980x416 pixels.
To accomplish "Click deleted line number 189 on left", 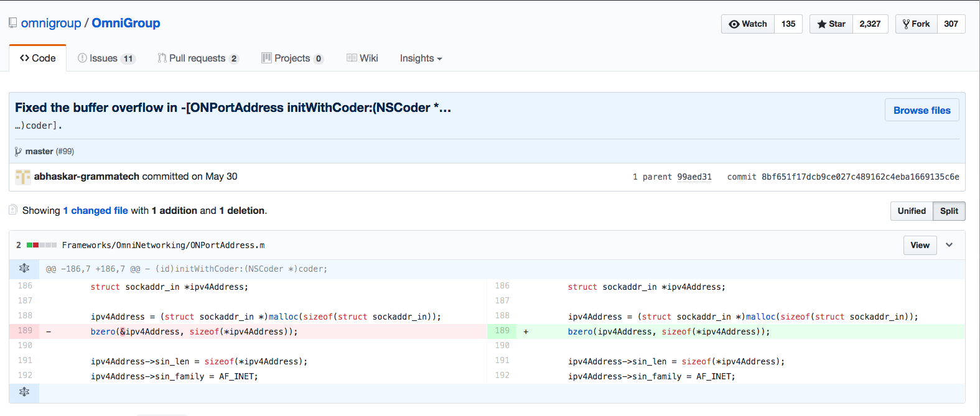I will coord(25,331).
